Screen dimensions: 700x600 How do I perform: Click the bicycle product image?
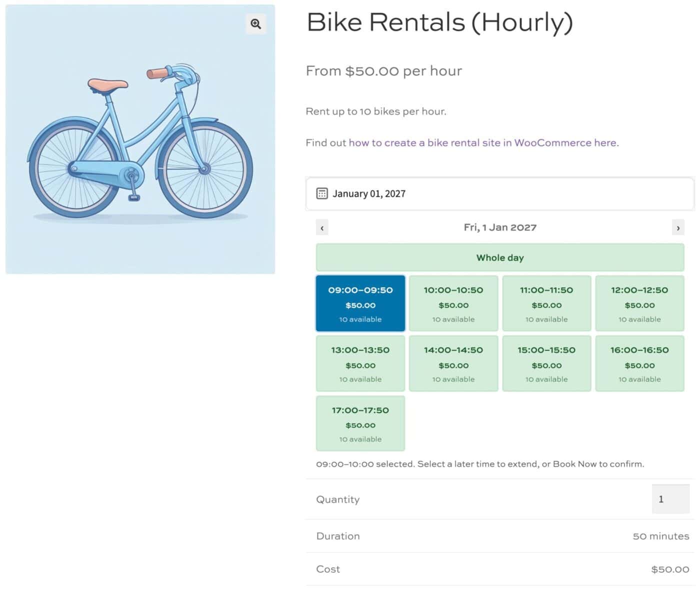(140, 139)
